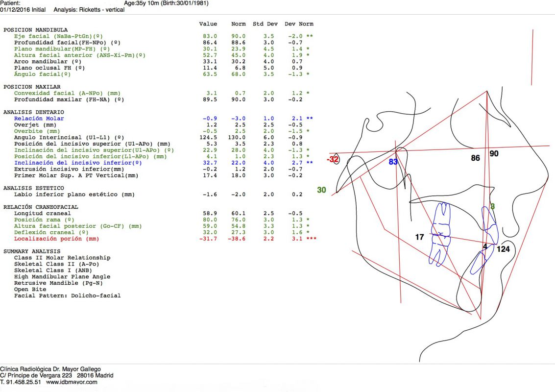This screenshot has width=555, height=392.
Task: Select the green 30 mandibular plane label
Action: (x=321, y=190)
